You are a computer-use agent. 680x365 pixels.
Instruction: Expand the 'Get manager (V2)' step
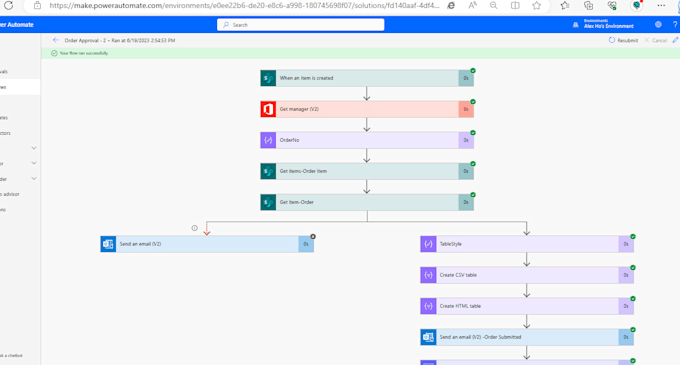367,109
